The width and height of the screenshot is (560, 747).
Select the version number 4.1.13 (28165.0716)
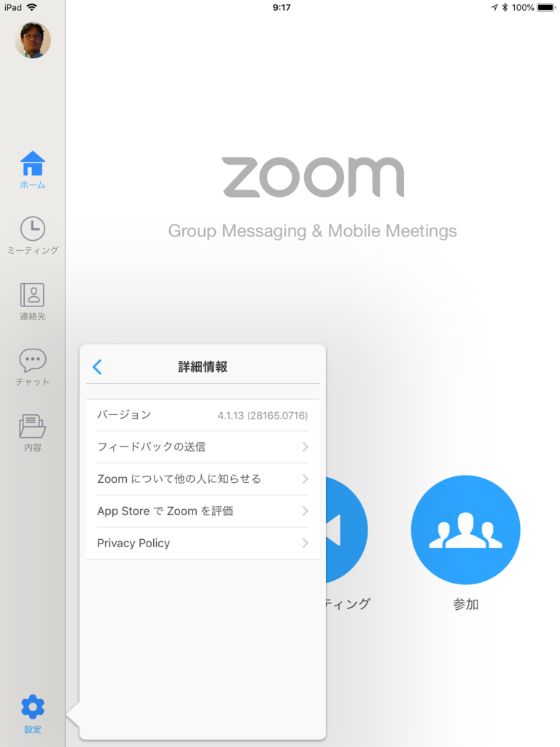tap(262, 415)
